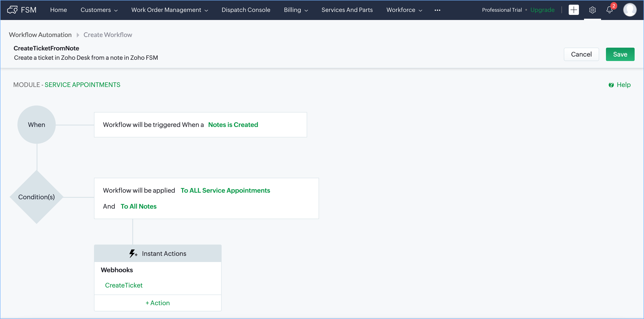Add a new action with + Action
Image resolution: width=644 pixels, height=319 pixels.
(158, 303)
